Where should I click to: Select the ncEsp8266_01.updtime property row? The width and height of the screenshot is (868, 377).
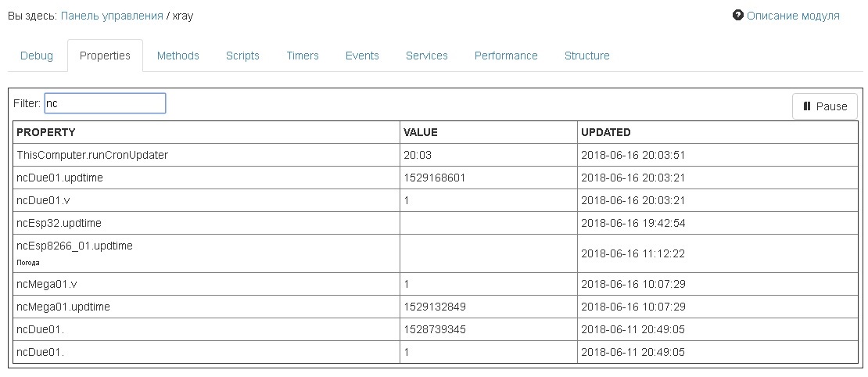[x=75, y=246]
